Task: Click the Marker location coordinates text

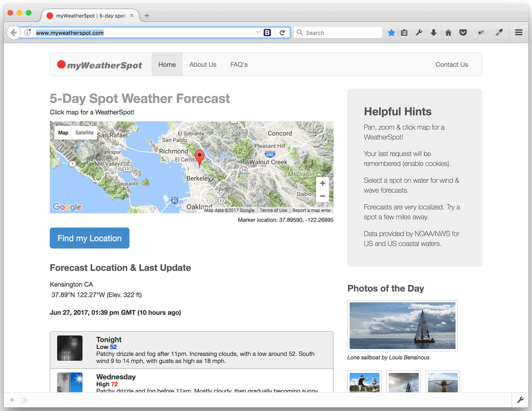Action: (x=286, y=220)
